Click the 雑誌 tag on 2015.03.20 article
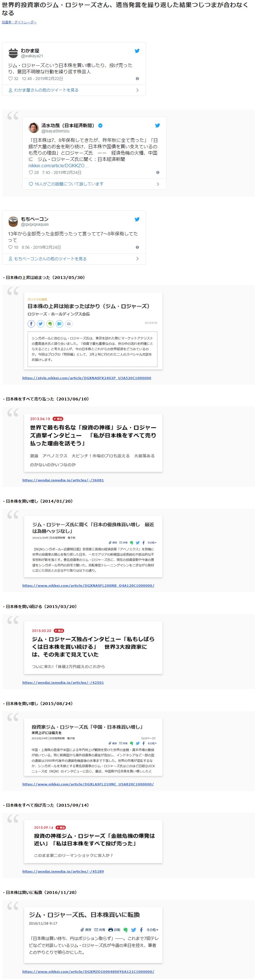This screenshot has height=980, width=256. coord(59,631)
